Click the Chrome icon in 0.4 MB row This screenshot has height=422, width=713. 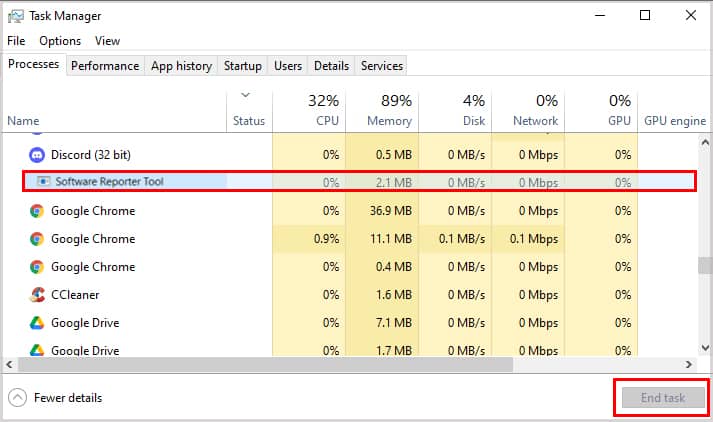coord(37,267)
